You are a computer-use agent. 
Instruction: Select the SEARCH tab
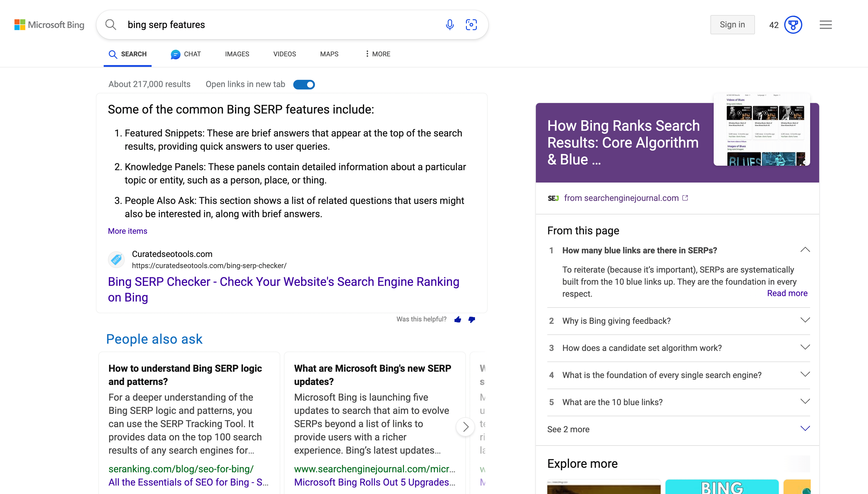tap(127, 54)
